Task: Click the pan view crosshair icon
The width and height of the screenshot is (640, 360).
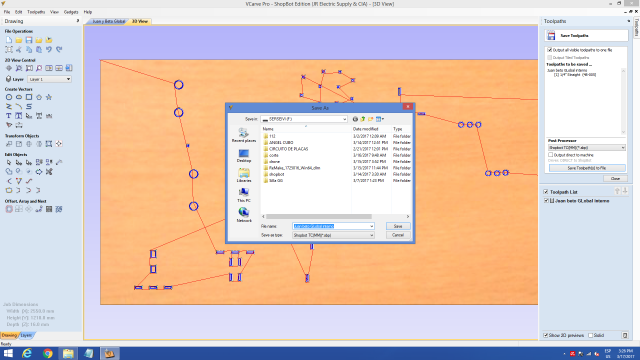Action: [9, 68]
